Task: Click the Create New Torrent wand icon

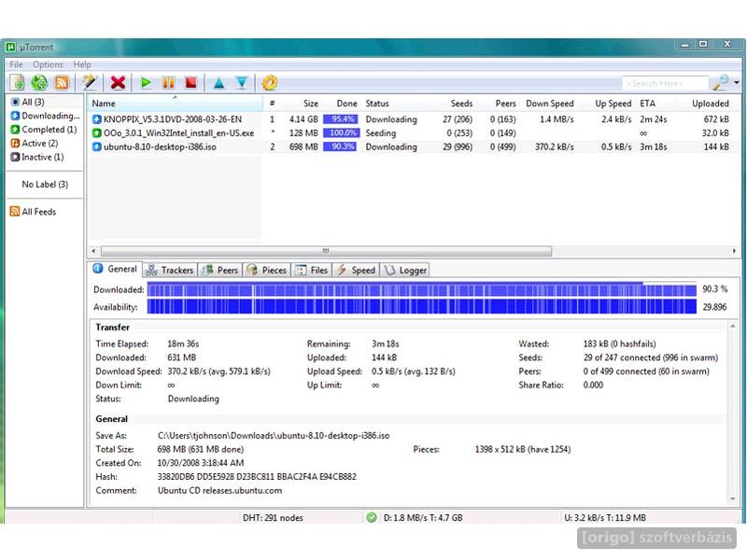Action: pyautogui.click(x=90, y=83)
